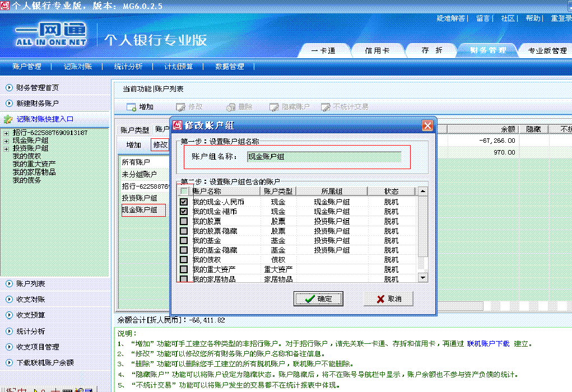Uncheck 我的现金-人民币 account checkbox
The image size is (572, 392).
[x=184, y=202]
